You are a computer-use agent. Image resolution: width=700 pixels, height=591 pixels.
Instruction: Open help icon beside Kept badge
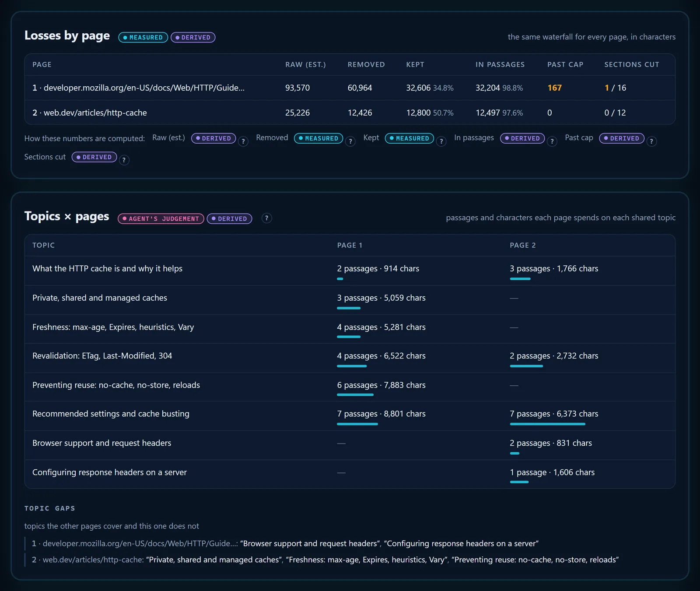point(441,141)
